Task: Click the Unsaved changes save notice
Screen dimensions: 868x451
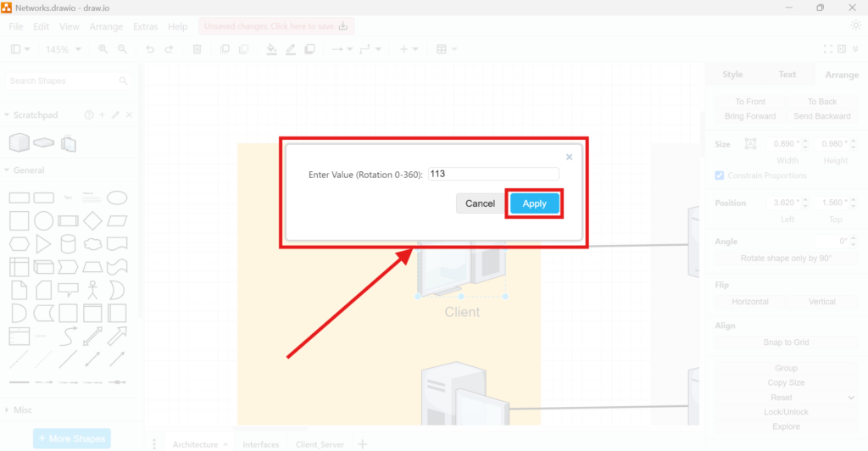Action: click(275, 26)
